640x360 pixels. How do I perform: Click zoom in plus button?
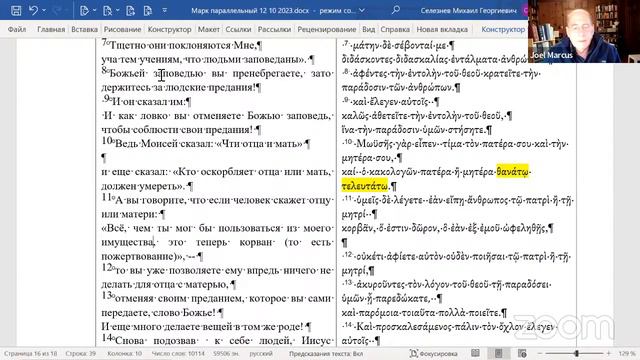coord(609,353)
